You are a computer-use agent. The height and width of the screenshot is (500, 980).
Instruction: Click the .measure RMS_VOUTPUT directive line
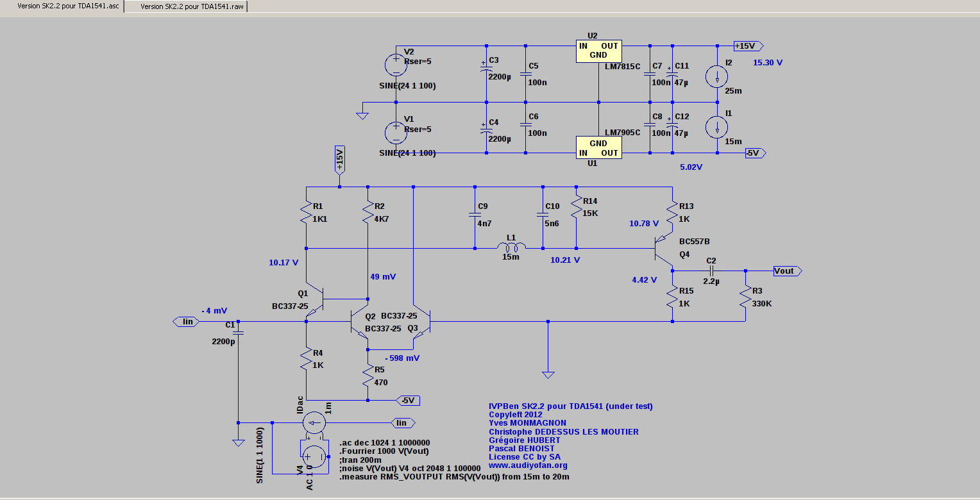(x=454, y=477)
